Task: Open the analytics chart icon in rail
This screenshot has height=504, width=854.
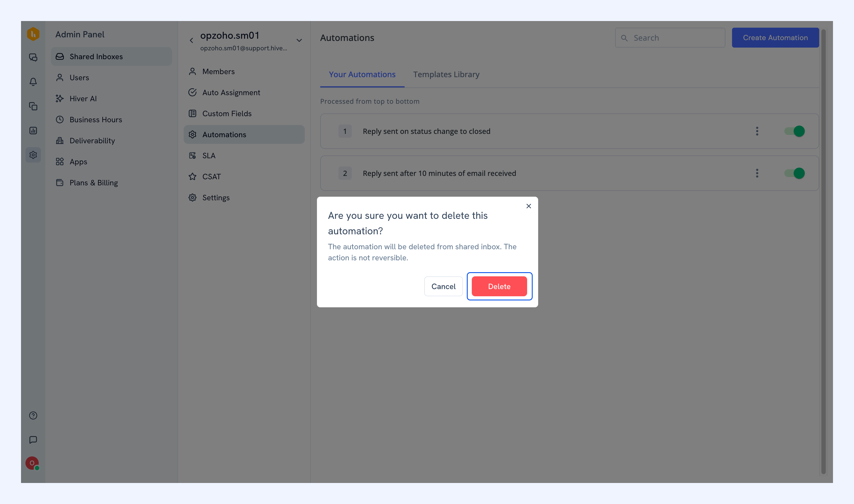Action: 33,130
